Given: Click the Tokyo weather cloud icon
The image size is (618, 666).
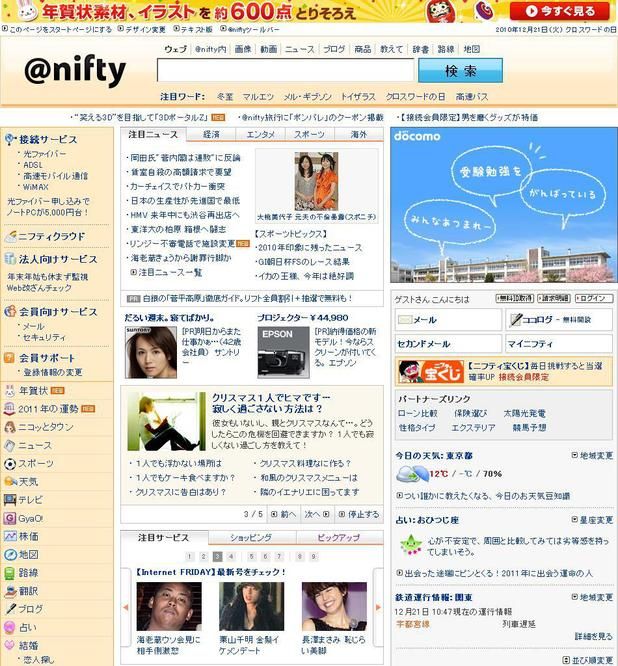Looking at the screenshot, I should 412,474.
